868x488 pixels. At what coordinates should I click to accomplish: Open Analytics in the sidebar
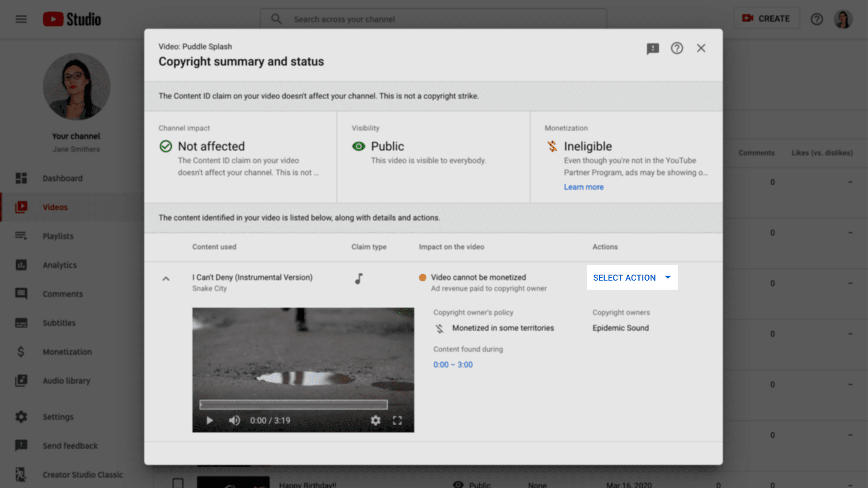click(72, 265)
